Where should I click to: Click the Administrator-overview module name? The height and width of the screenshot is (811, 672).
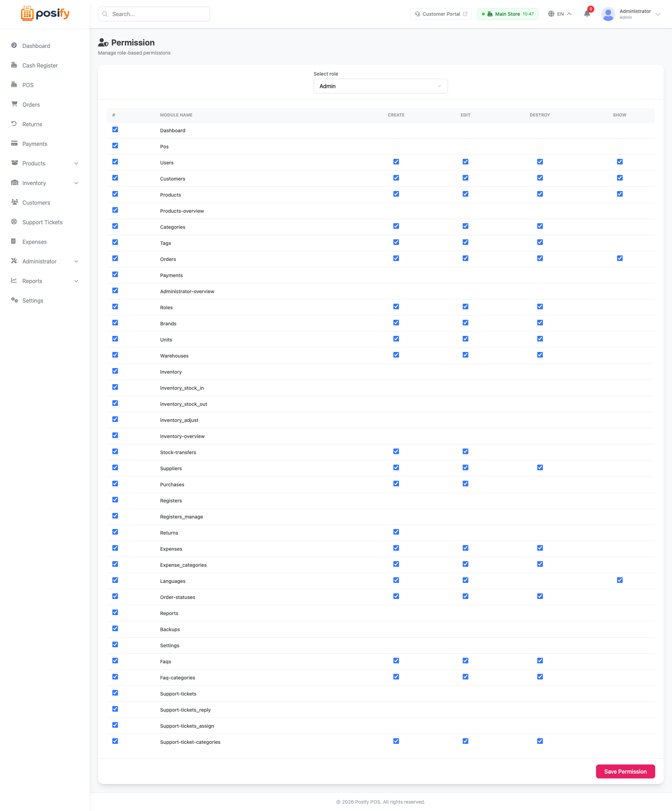coord(187,291)
